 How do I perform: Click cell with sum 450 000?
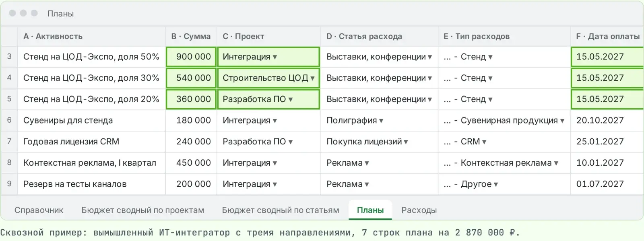pos(191,163)
